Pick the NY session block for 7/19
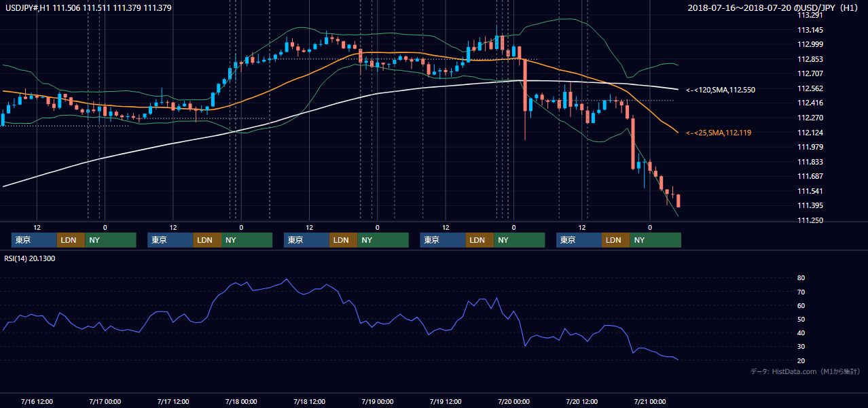This screenshot has height=408, width=868. [520, 240]
